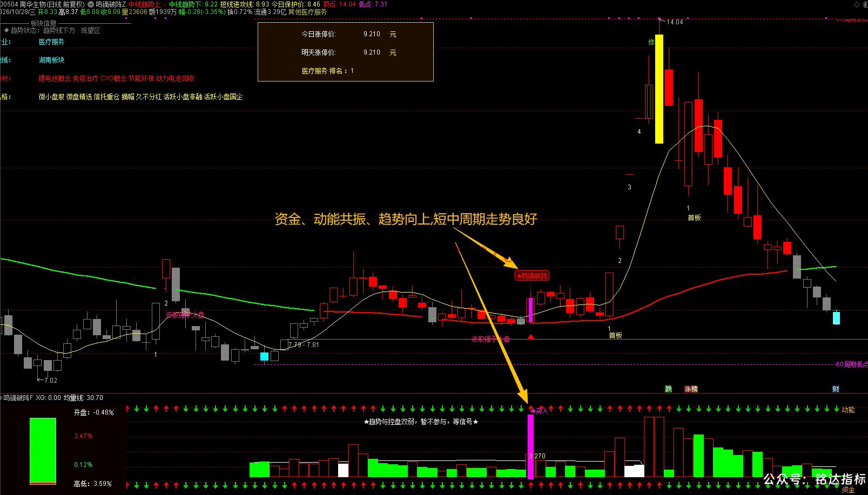Click the 60周期低点 label
Viewport: 868px width, 495px height.
(851, 364)
